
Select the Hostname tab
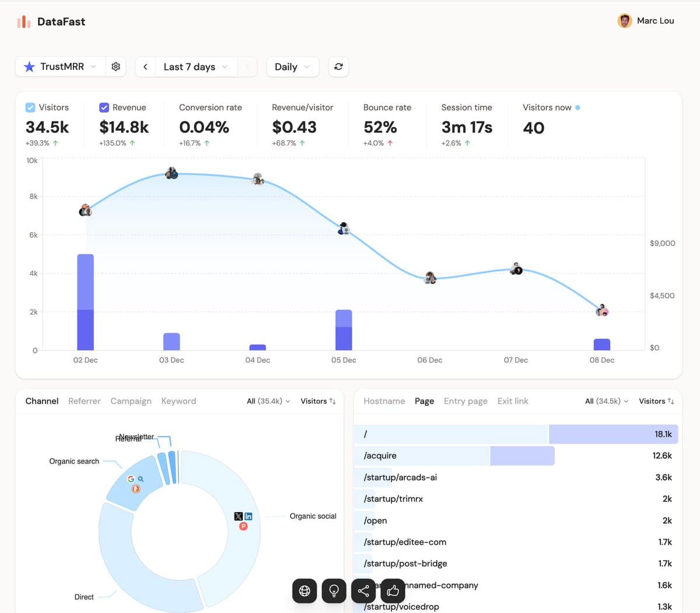tap(384, 401)
